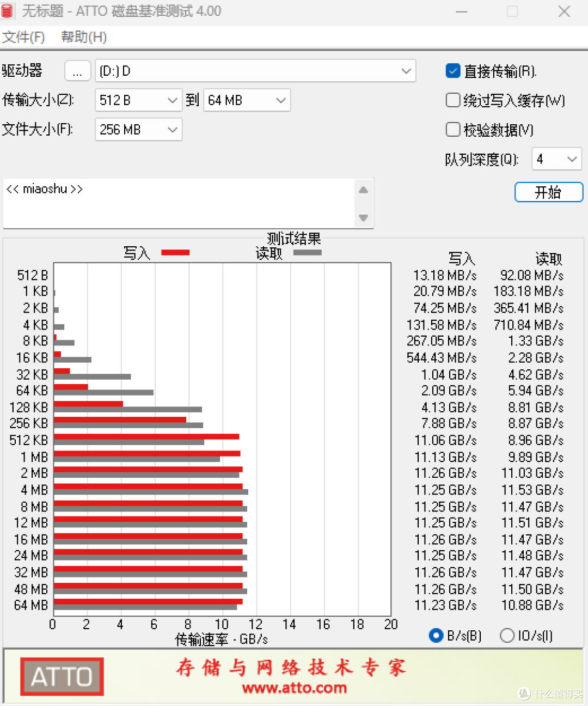Click the 开始 start button
Viewport: 588px width, 706px height.
(x=549, y=192)
